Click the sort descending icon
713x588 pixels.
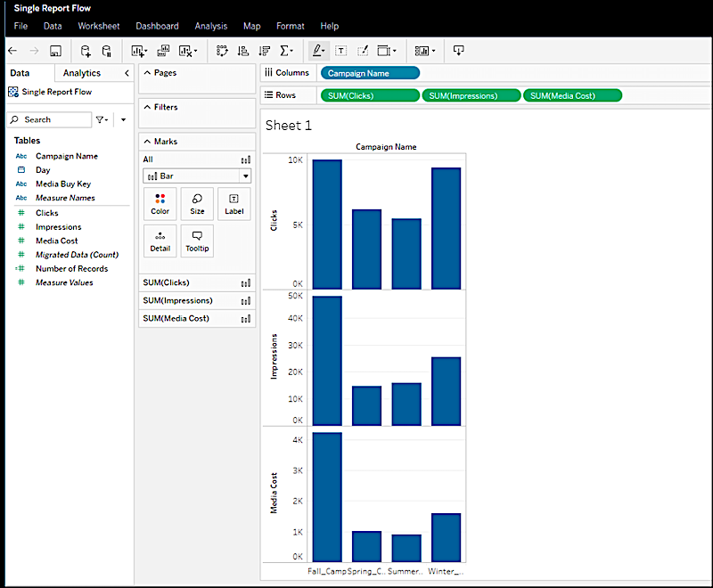coord(264,51)
